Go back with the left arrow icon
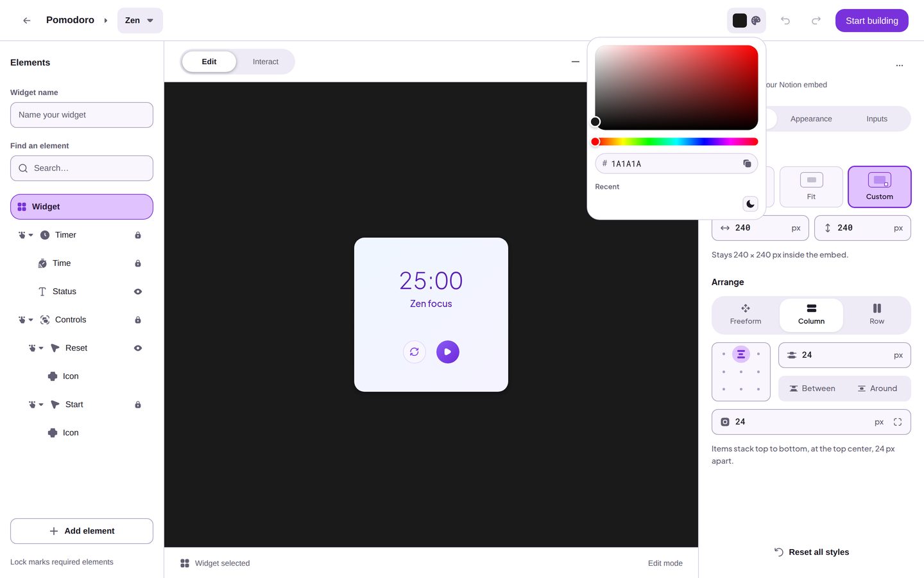Screen dimensions: 924x578 (27, 21)
